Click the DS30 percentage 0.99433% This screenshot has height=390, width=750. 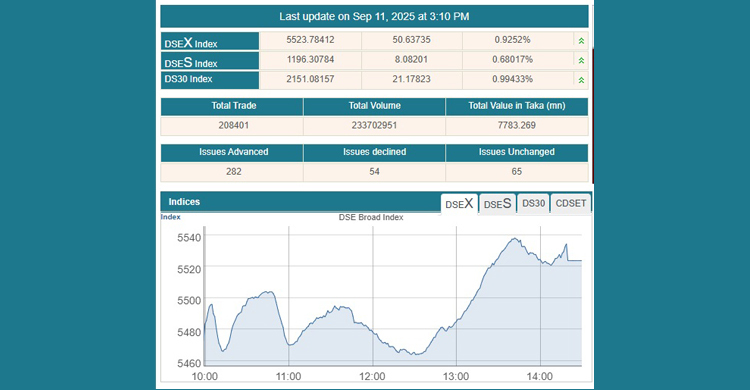pos(512,79)
